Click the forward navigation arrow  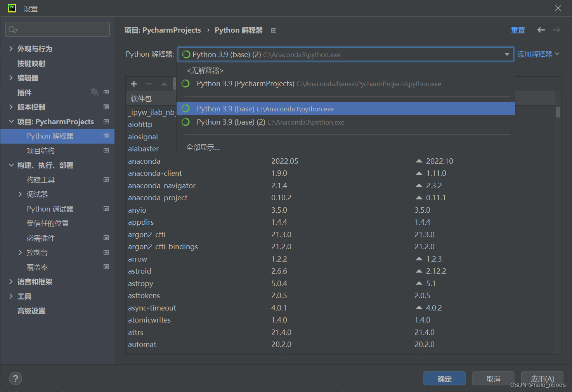(557, 30)
